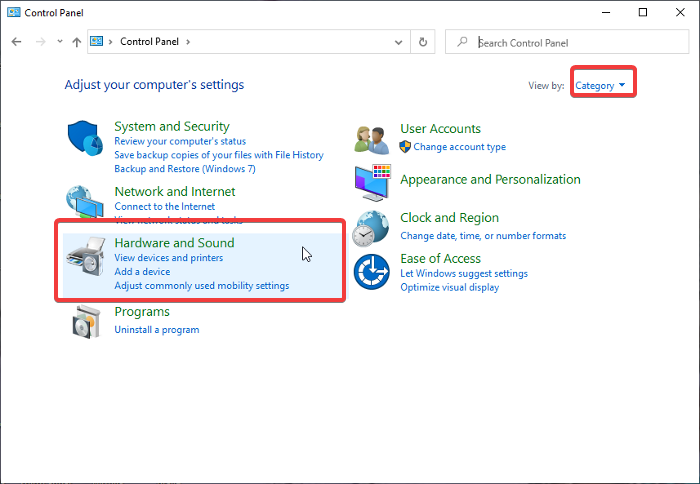Click the Up one level arrow

[77, 42]
